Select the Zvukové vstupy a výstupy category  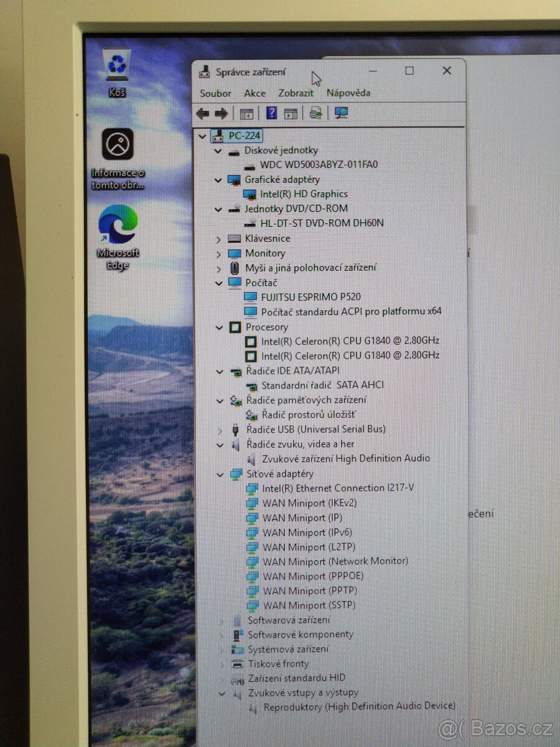tap(303, 693)
